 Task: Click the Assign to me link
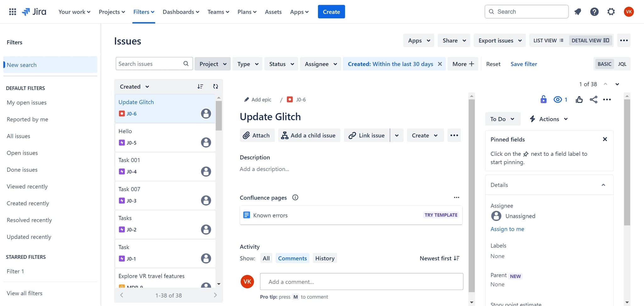coord(507,229)
